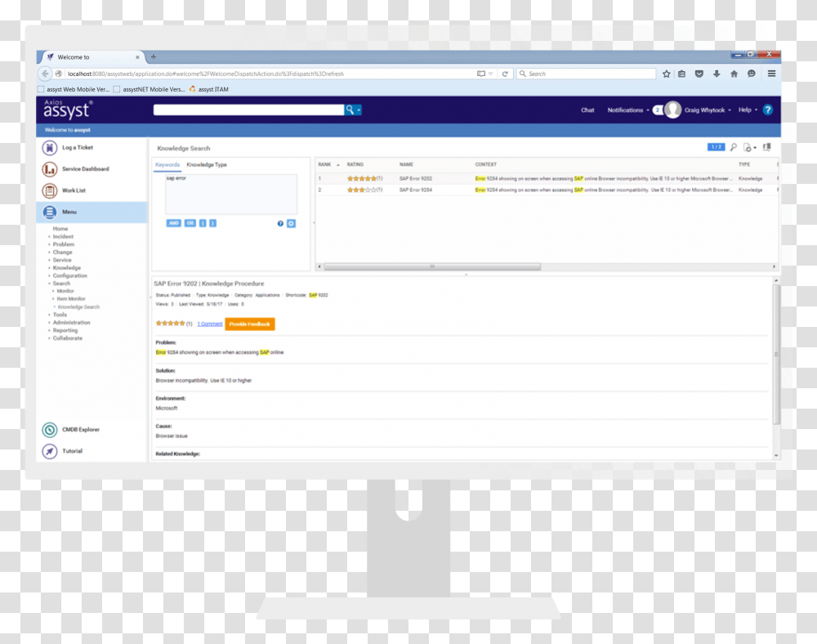The width and height of the screenshot is (817, 644).
Task: Open Chat from the top navigation bar
Action: 587,110
